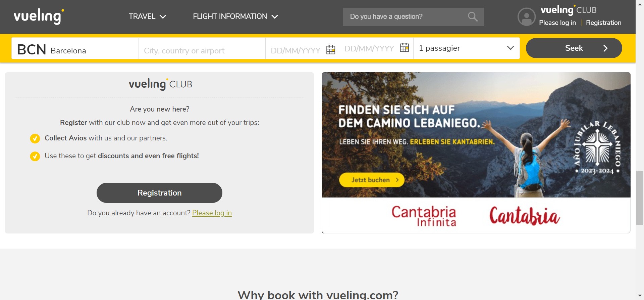Click the Cantabria Infinita logo
Screen dimensions: 644x300
click(424, 216)
